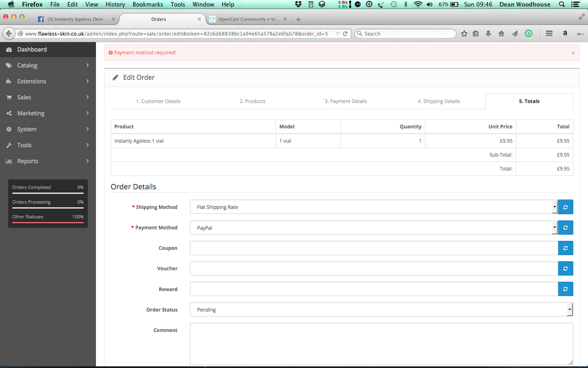Switch to 4. Shipping Details tab
This screenshot has height=368, width=588.
(439, 101)
